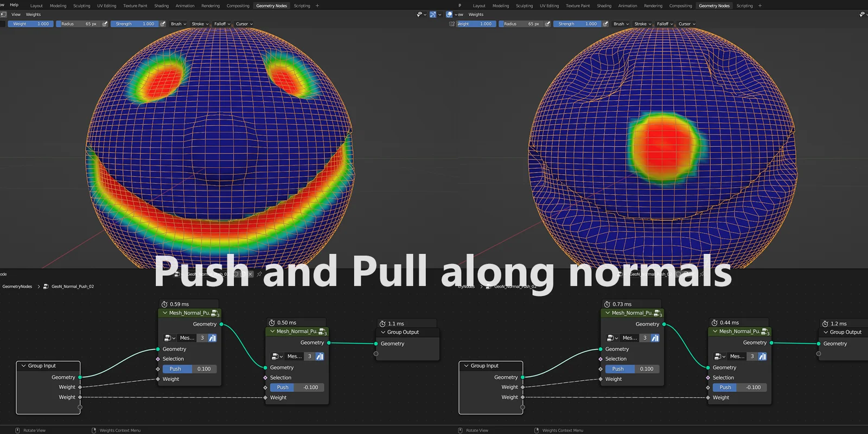Image resolution: width=868 pixels, height=434 pixels.
Task: Click the node group icon on the 0.73 ms node
Action: (x=658, y=313)
